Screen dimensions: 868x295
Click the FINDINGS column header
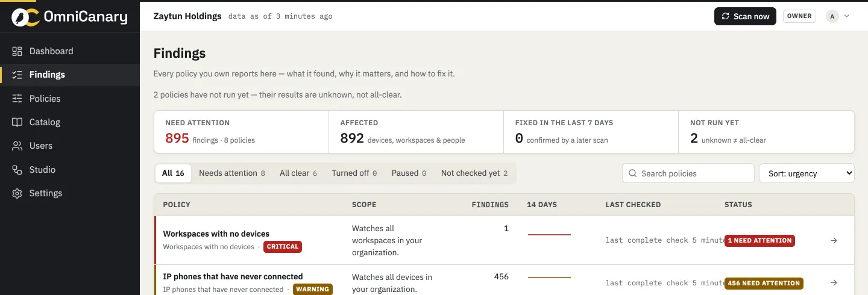tap(490, 205)
